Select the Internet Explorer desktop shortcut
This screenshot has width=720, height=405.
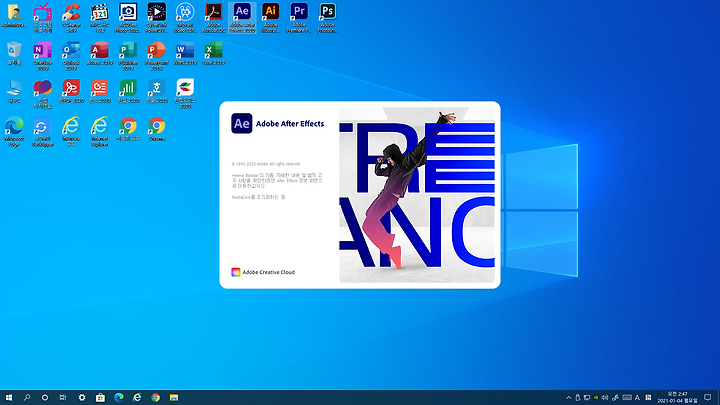100,132
